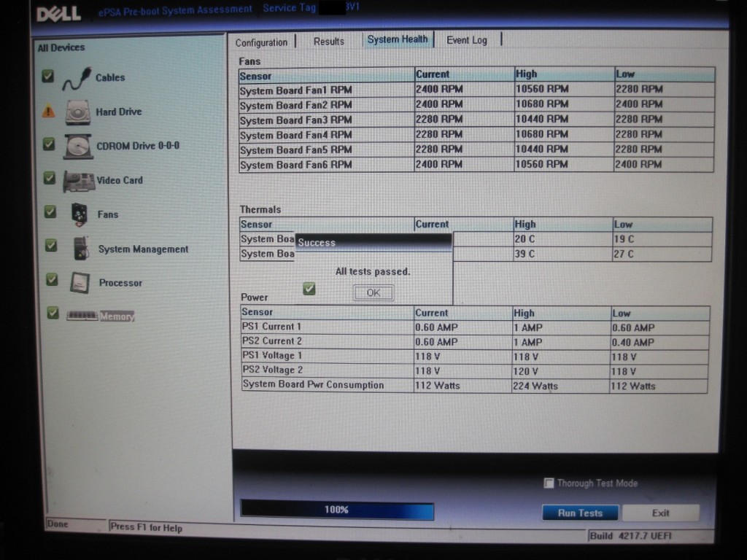Click Thermals low value '27 C'

pos(623,254)
